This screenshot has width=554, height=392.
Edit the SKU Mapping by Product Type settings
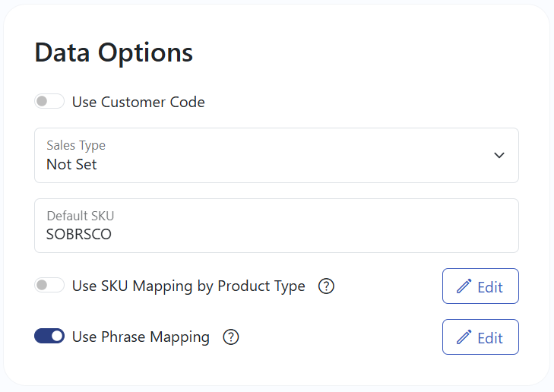click(x=480, y=286)
